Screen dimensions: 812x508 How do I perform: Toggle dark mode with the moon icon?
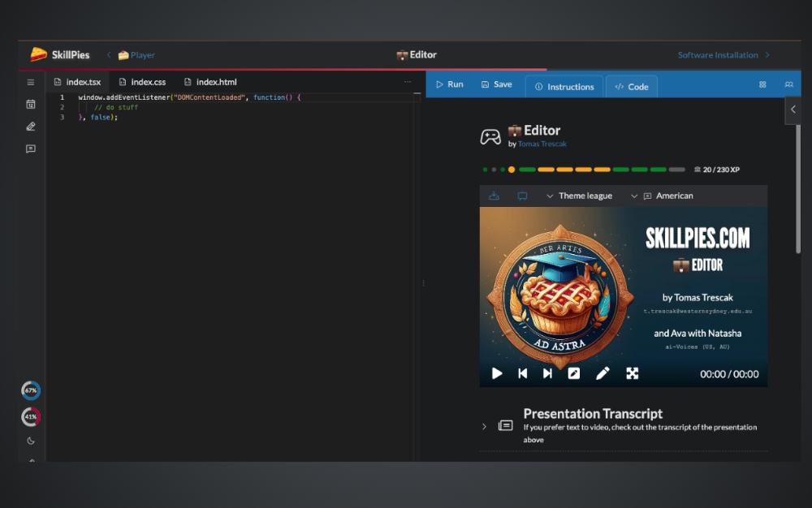click(31, 441)
